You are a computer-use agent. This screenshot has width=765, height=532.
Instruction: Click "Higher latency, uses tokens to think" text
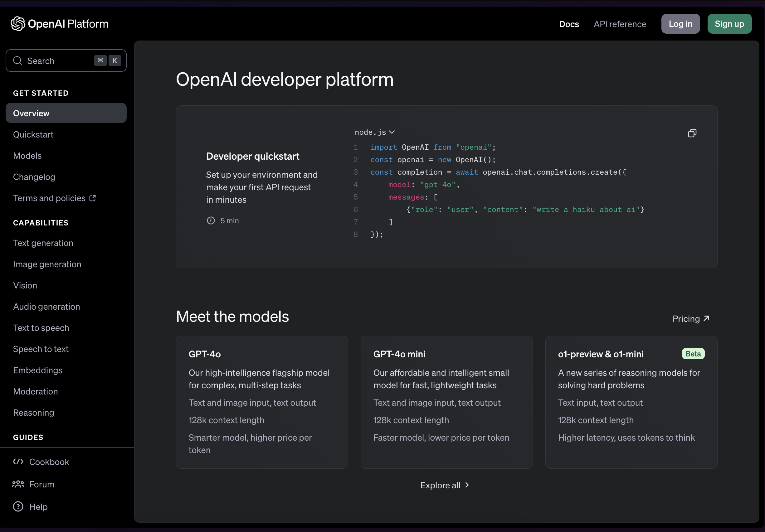(626, 438)
